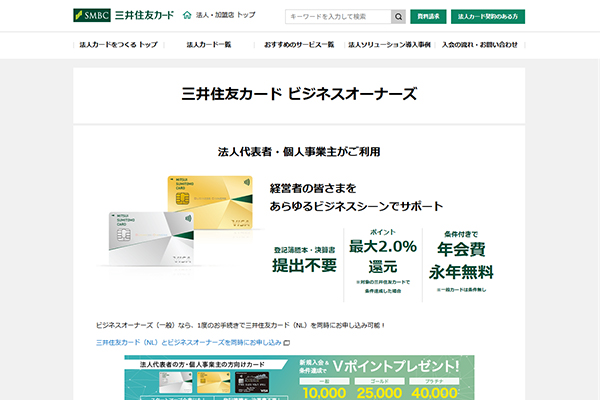600x400 pixels.
Task: Open the 三井住友カード(NL)とビジネスオーナーズを同時にお申し込み link
Action: click(189, 343)
